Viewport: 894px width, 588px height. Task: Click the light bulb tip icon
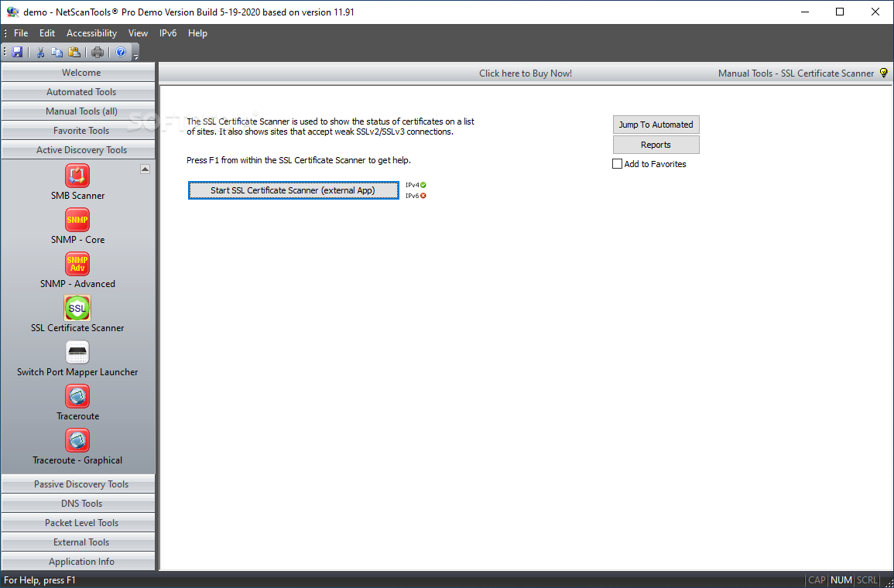(x=884, y=73)
